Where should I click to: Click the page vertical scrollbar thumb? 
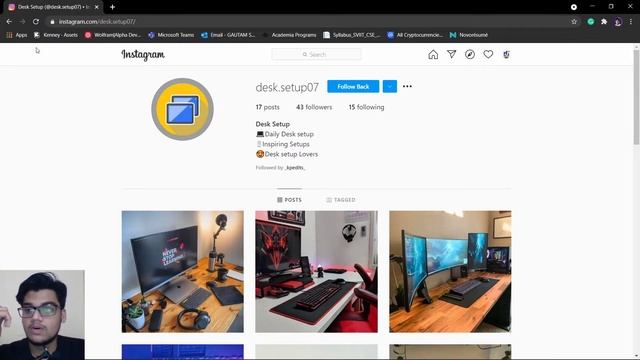(x=636, y=96)
